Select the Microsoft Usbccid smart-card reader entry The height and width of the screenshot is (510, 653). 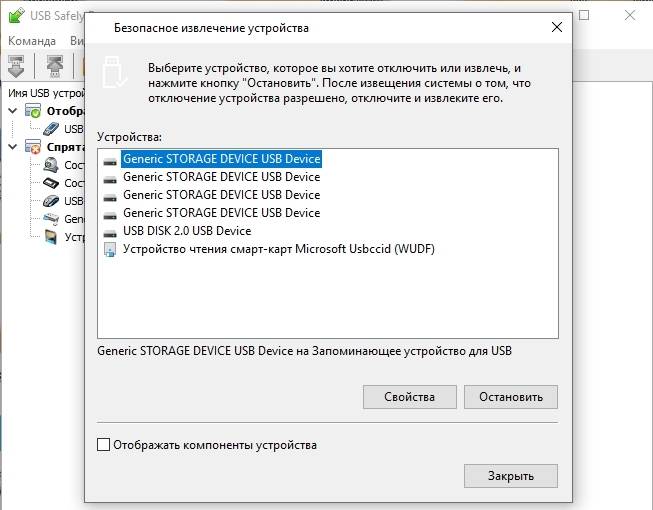tap(279, 249)
